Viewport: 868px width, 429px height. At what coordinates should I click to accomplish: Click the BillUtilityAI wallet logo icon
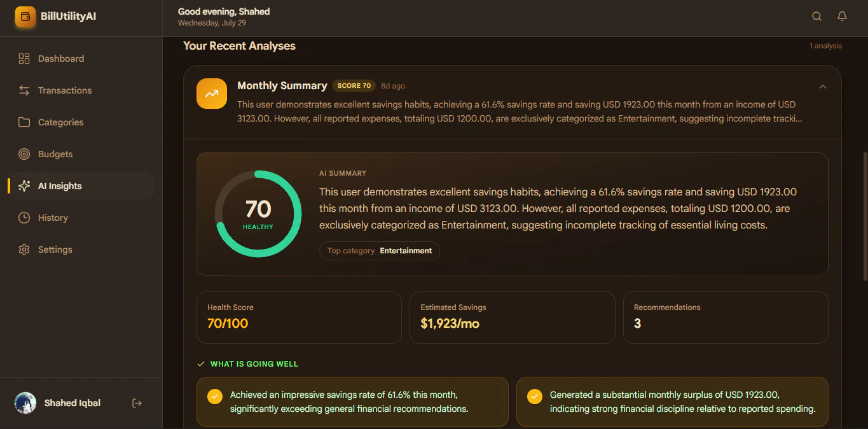click(25, 17)
